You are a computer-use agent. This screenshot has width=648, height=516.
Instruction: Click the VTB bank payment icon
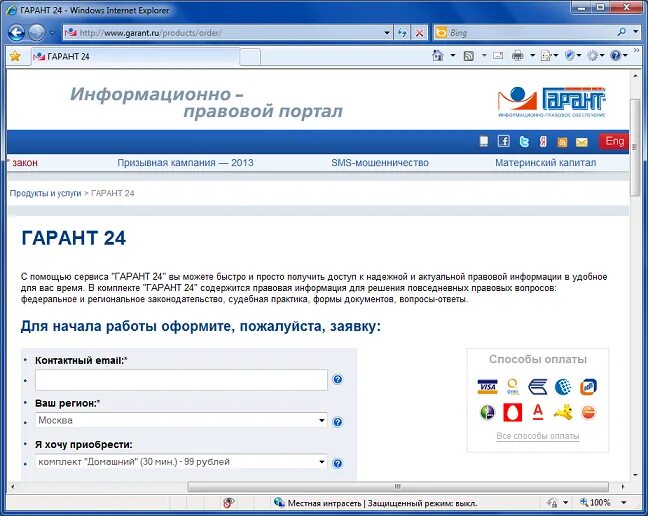(x=538, y=387)
